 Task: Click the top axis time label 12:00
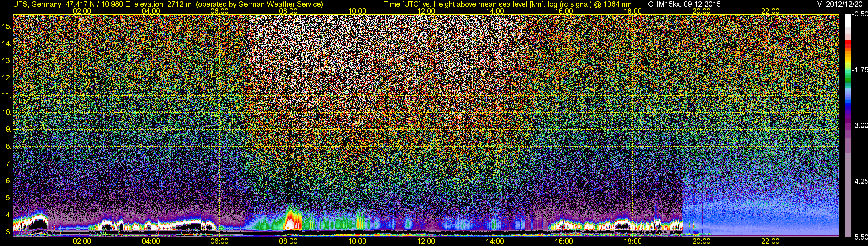click(426, 11)
